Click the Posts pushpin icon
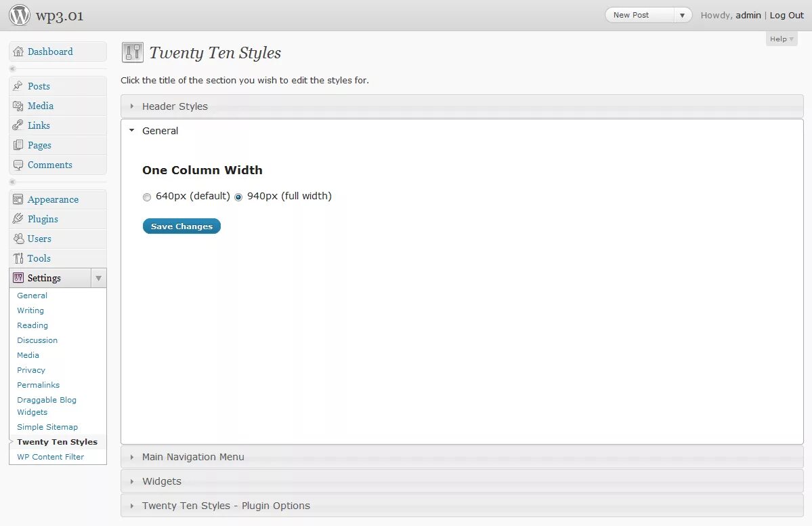 pos(18,86)
